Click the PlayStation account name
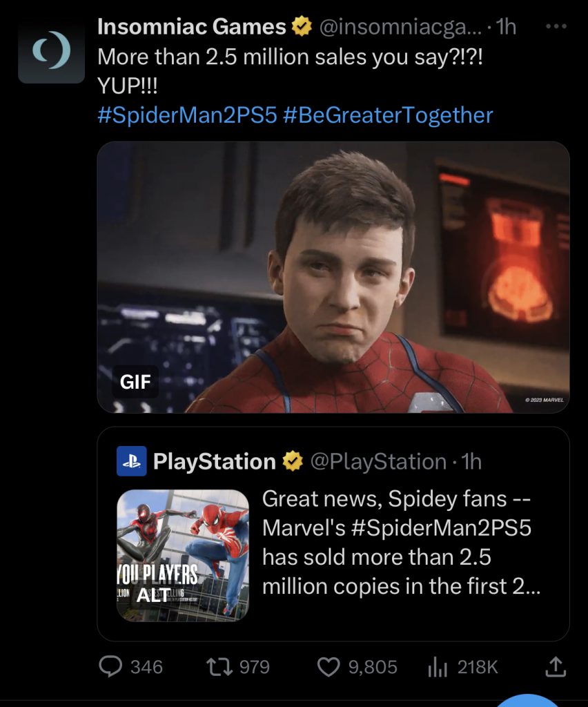This screenshot has width=588, height=707. point(214,461)
